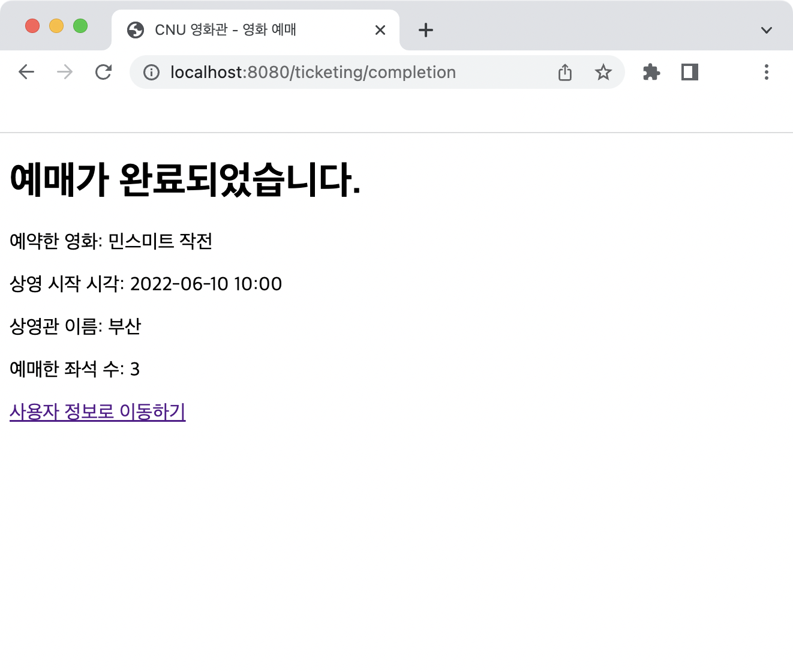793x672 pixels.
Task: Click the share icon in the toolbar
Action: [x=564, y=72]
